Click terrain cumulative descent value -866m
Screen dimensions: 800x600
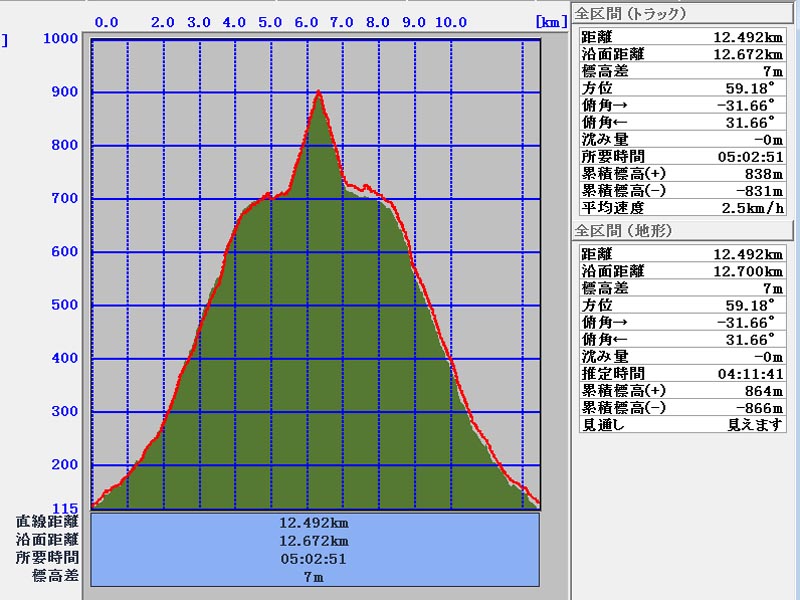pos(756,407)
